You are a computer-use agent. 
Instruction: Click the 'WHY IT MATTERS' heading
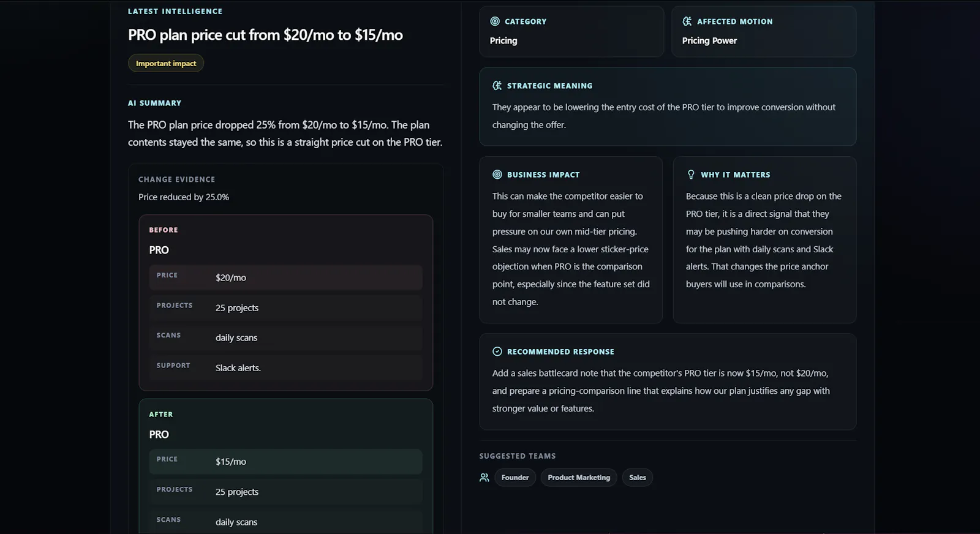point(736,175)
